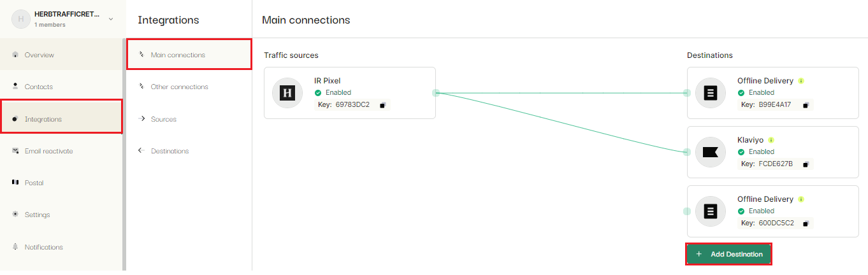Click the IR Pixel source logo
Screen dimensions: 868x275
pyautogui.click(x=287, y=93)
